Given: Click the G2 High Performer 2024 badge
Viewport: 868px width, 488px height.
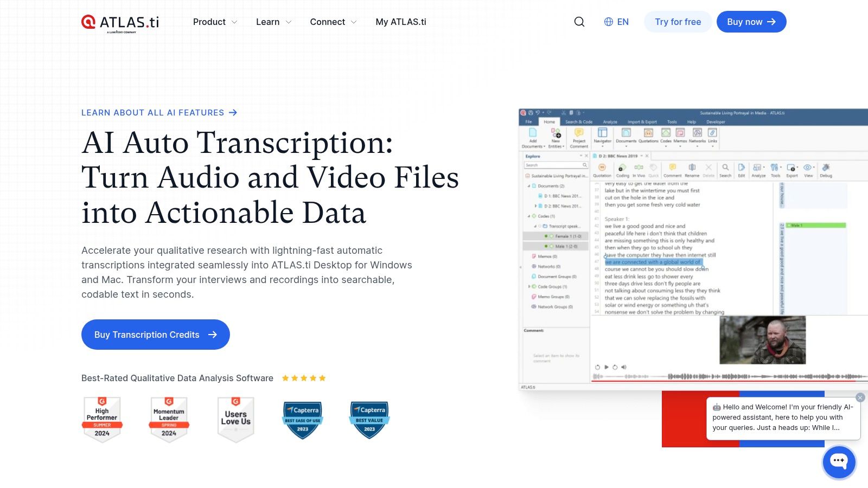Looking at the screenshot, I should tap(102, 420).
